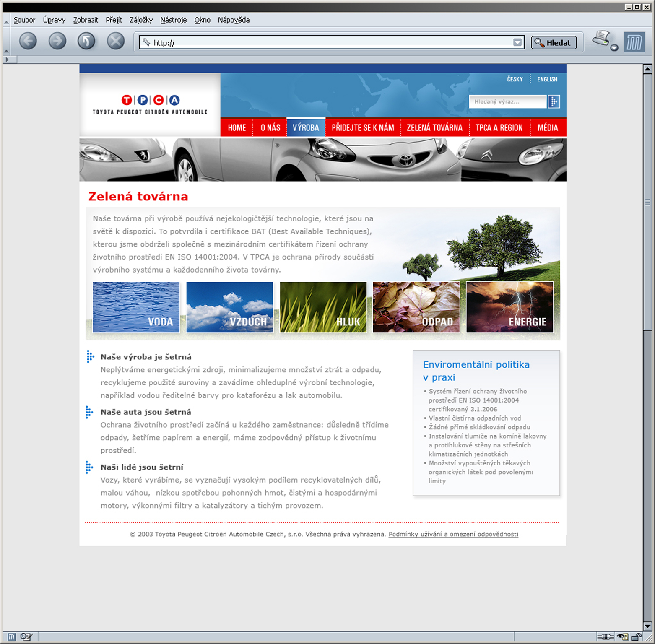Click the Print icon in the toolbar

pyautogui.click(x=601, y=39)
